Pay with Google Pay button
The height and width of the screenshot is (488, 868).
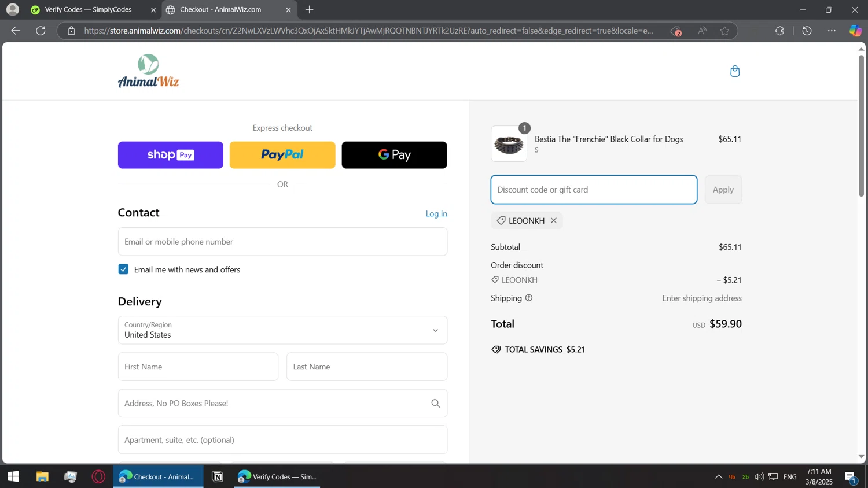point(394,155)
